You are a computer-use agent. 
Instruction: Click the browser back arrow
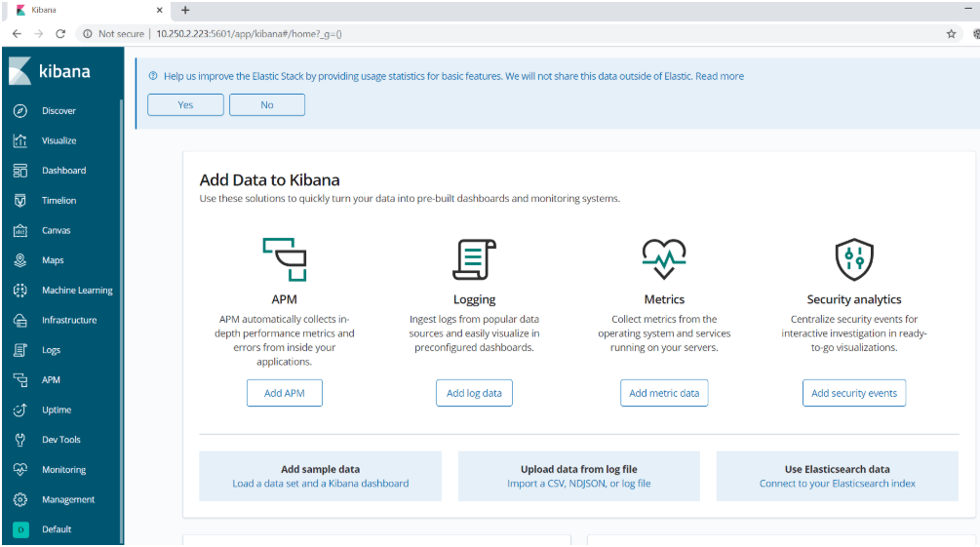pyautogui.click(x=17, y=34)
